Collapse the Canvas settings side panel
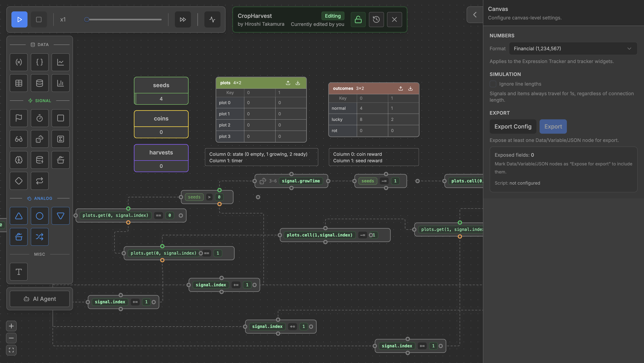The height and width of the screenshot is (363, 644). (x=475, y=15)
